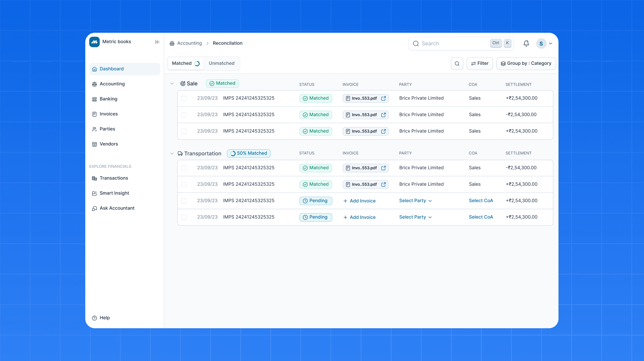Screen dimensions: 644x361
Task: Collapse the sidebar with the arrow icon
Action: point(157,42)
